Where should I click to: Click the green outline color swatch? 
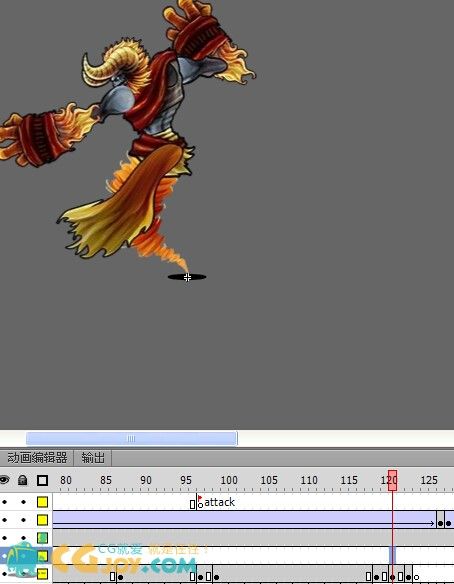click(42, 538)
